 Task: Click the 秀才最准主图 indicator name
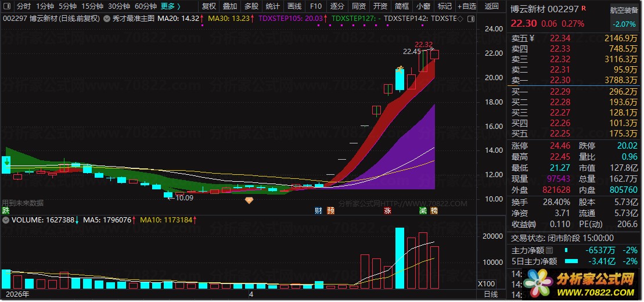(x=133, y=19)
